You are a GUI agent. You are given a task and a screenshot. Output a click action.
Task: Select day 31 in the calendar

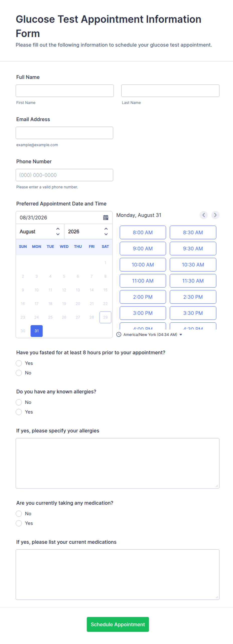click(37, 331)
